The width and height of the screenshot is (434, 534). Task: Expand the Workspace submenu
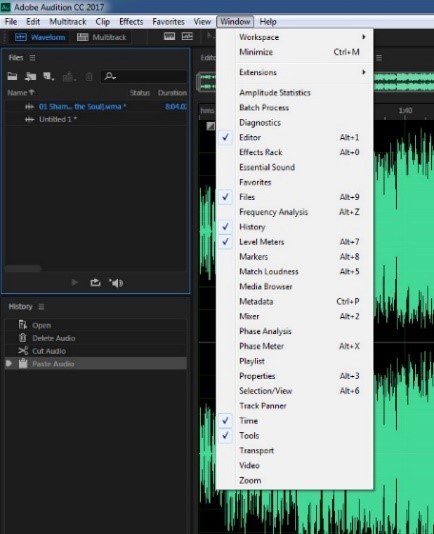point(294,37)
